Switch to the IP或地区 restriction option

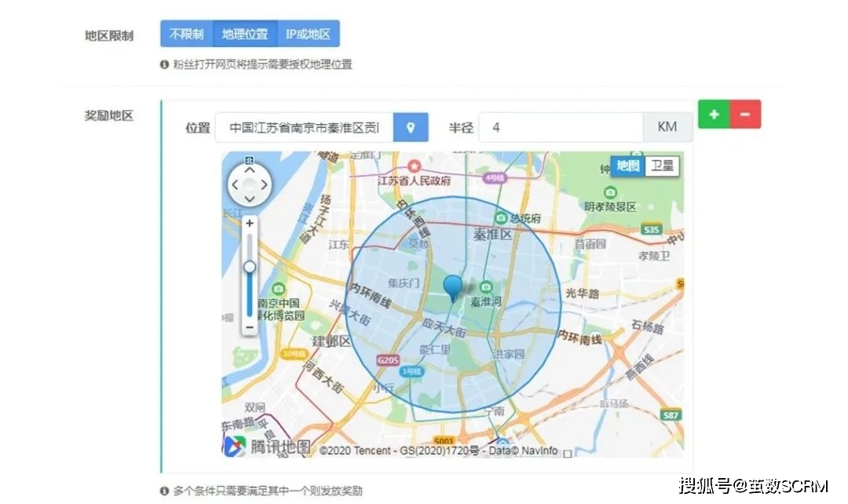tap(309, 34)
